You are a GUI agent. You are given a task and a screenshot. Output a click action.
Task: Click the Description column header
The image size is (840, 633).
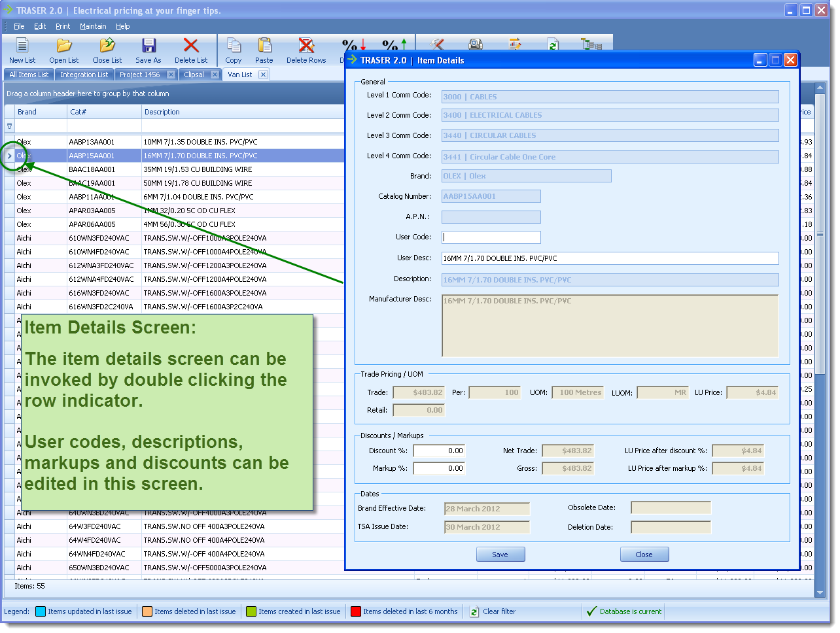tap(162, 112)
